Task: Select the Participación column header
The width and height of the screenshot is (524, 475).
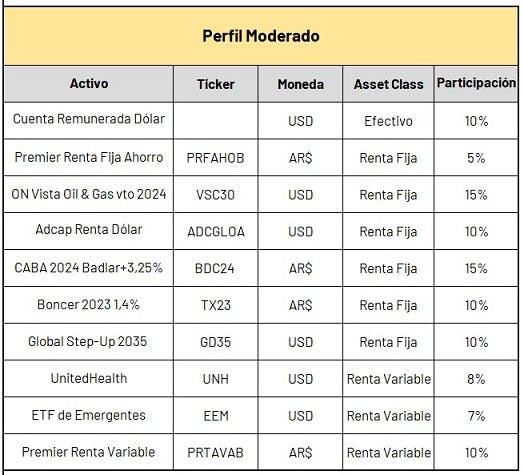Action: (x=476, y=84)
